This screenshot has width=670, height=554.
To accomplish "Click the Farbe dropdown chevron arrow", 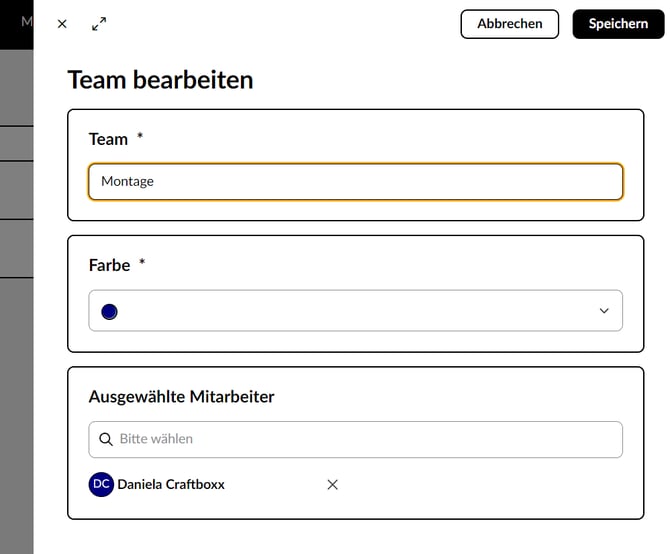I will [x=604, y=311].
